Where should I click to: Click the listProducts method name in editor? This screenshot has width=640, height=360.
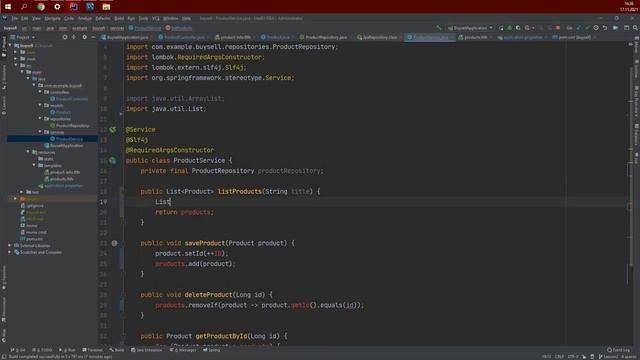[x=240, y=191]
